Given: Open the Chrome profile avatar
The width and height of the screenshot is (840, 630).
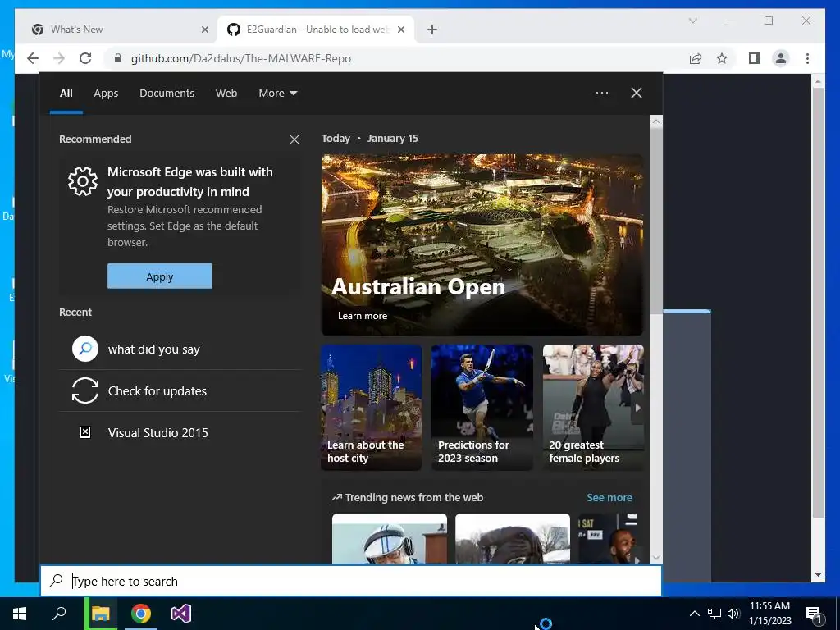Looking at the screenshot, I should coord(781,58).
